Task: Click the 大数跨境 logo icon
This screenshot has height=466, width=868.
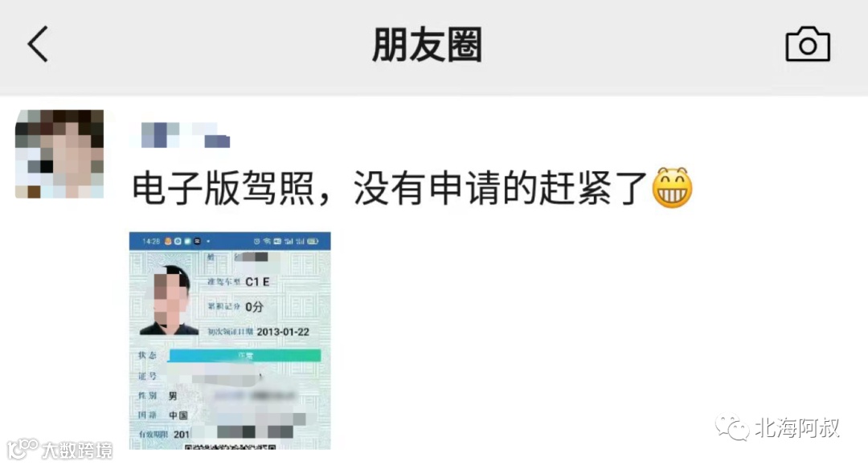Action: [x=23, y=449]
